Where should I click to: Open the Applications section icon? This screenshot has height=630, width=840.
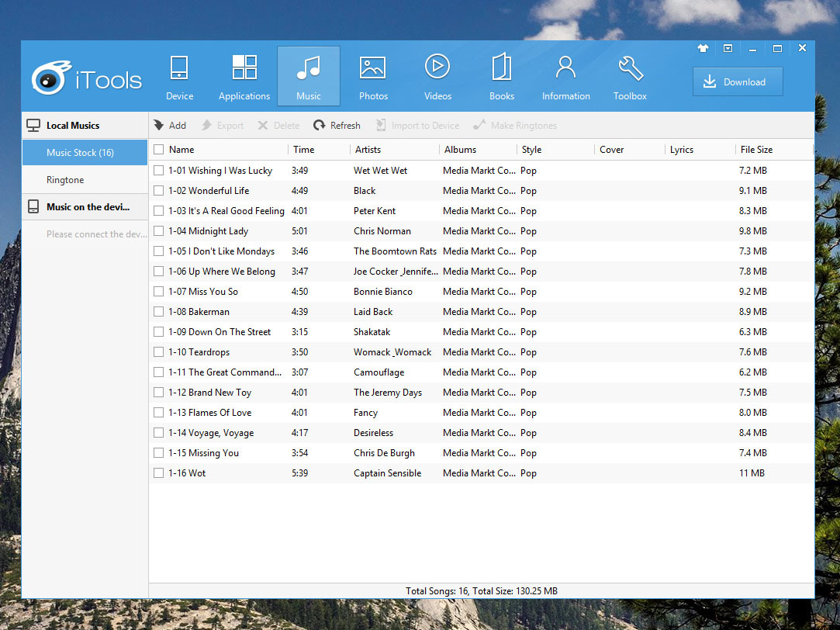coord(244,76)
